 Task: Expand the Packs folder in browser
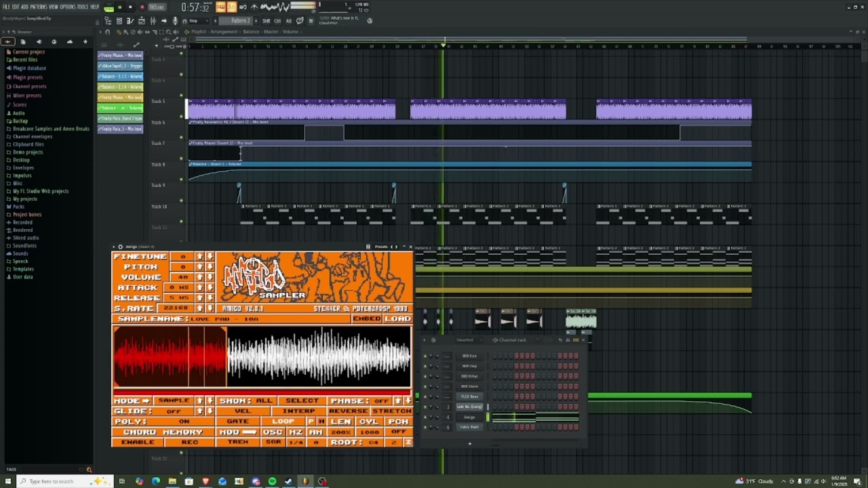coord(18,207)
